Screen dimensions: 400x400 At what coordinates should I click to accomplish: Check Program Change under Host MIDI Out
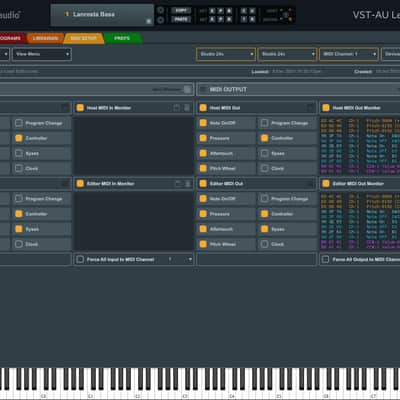pos(264,123)
